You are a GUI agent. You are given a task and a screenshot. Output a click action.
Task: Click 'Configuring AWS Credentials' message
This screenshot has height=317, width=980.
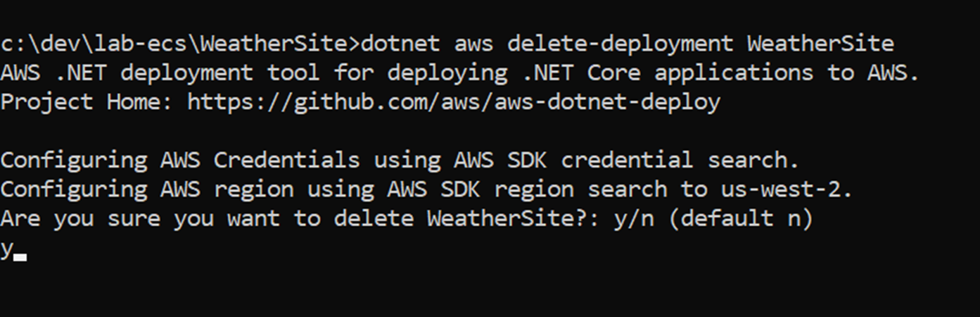click(x=179, y=161)
